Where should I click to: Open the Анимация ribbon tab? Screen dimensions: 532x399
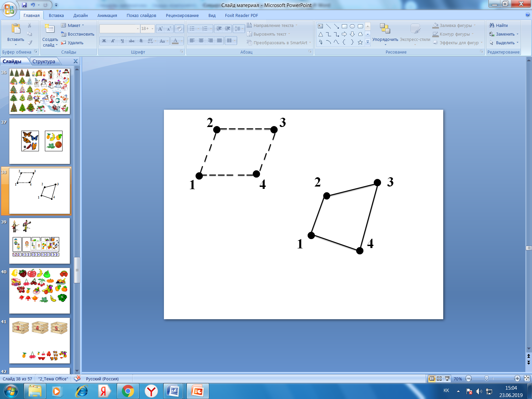pyautogui.click(x=107, y=15)
